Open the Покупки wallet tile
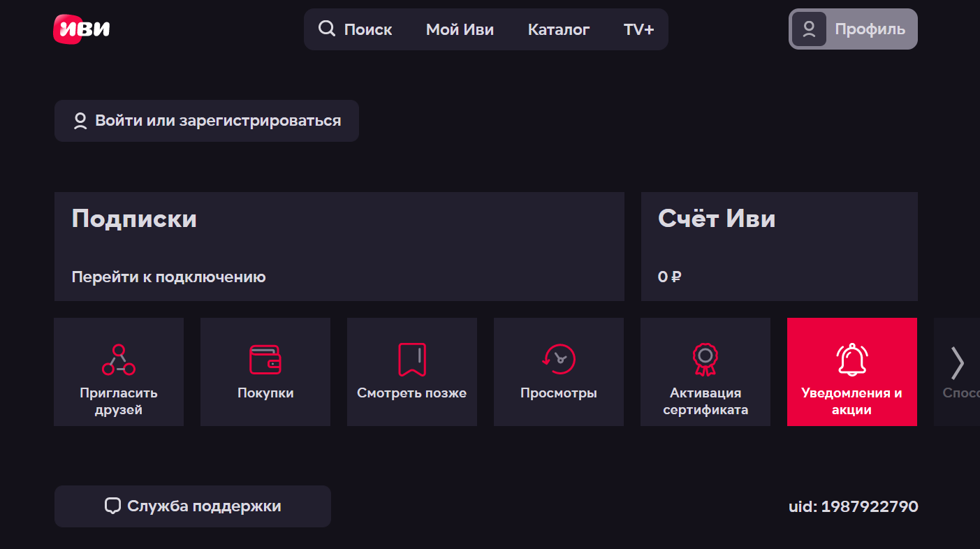Screen dimensions: 980x549 265,372
